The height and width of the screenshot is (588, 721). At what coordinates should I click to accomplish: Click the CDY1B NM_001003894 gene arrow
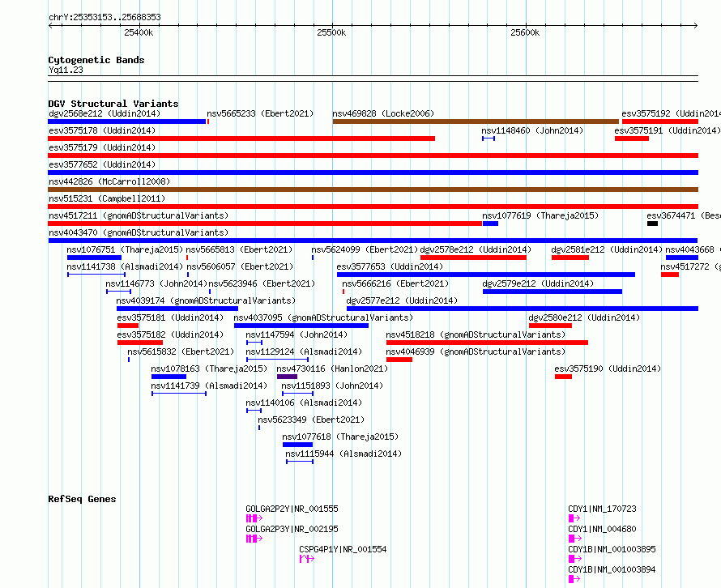[x=574, y=579]
